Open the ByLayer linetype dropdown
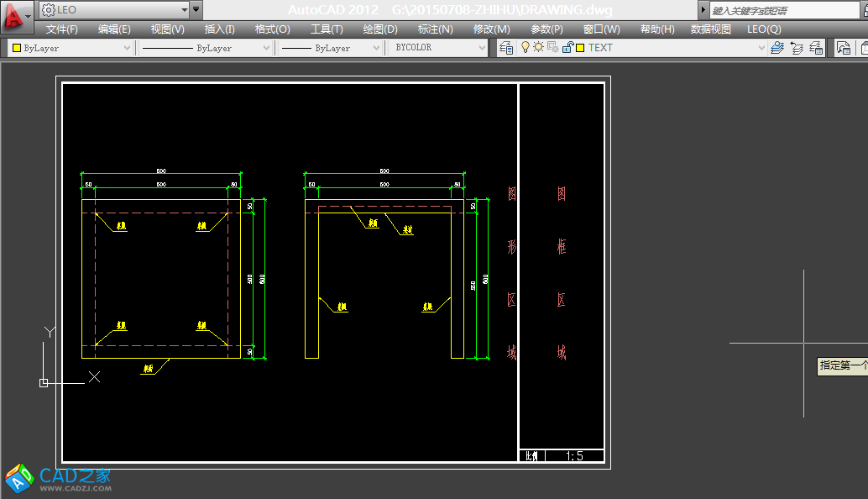 pyautogui.click(x=266, y=48)
